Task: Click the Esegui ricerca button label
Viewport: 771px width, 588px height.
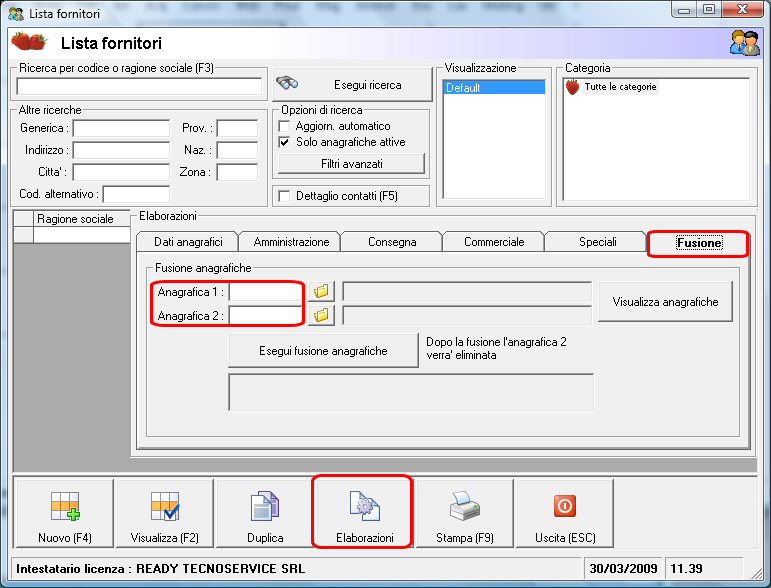Action: [367, 85]
